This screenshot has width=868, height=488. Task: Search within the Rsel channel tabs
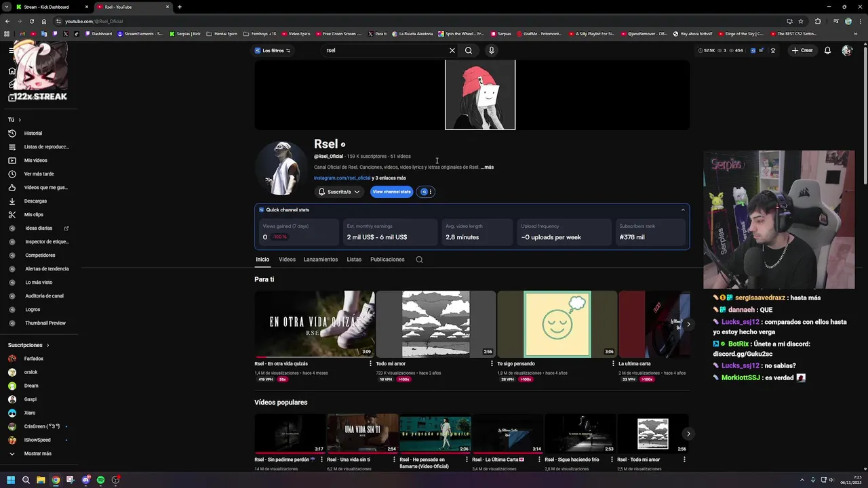(419, 260)
